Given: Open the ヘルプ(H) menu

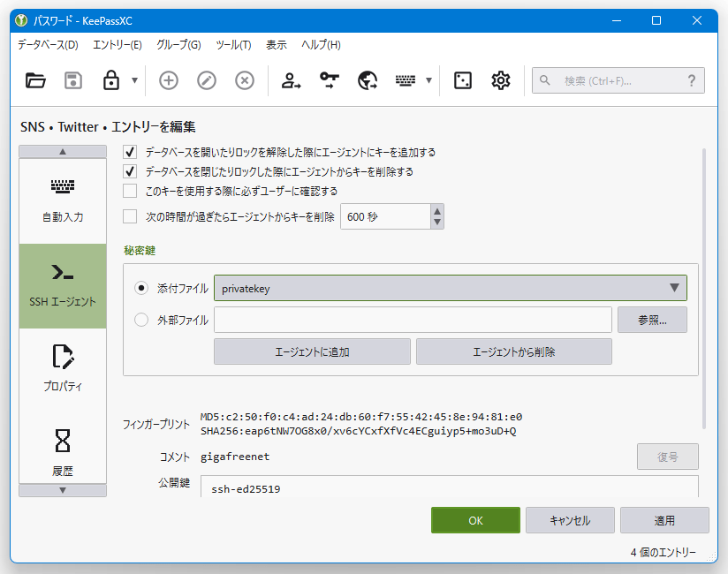Looking at the screenshot, I should [321, 45].
